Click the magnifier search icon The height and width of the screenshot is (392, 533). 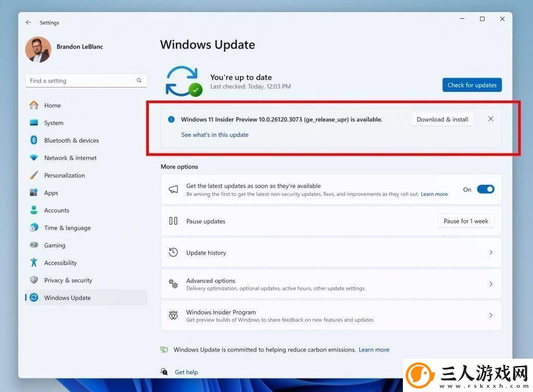click(x=139, y=81)
